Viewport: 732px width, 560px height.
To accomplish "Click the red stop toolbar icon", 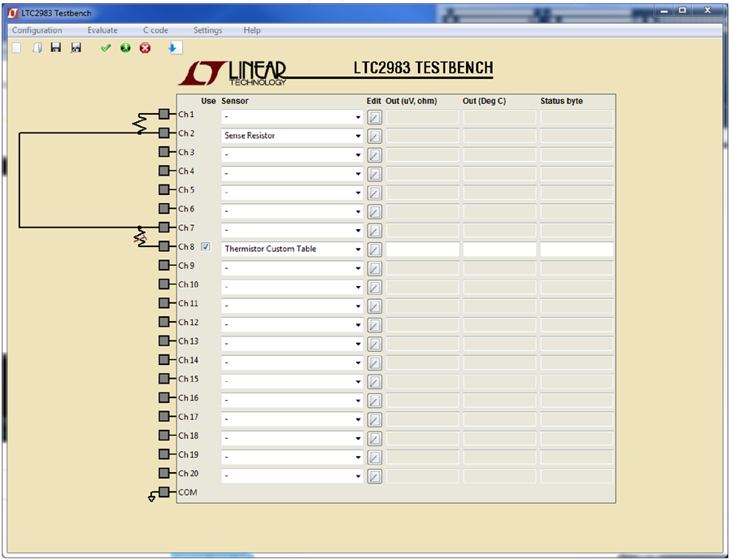I will [146, 48].
